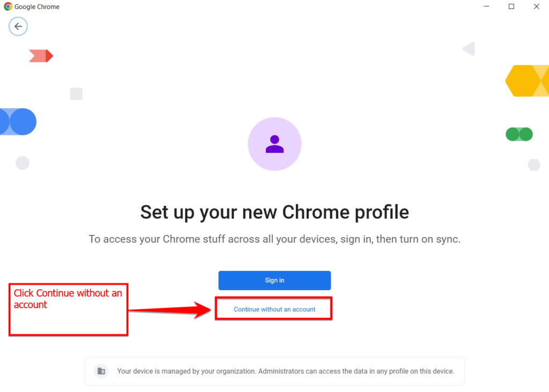Click the red annotation instruction box

coord(68,310)
